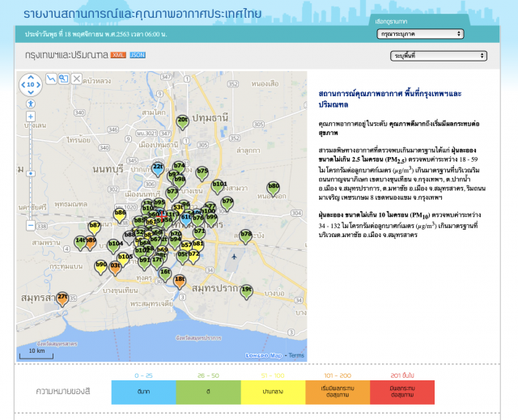Click the blue 0-25 legend swatch
Image resolution: width=518 pixels, height=420 pixels.
pos(144,392)
